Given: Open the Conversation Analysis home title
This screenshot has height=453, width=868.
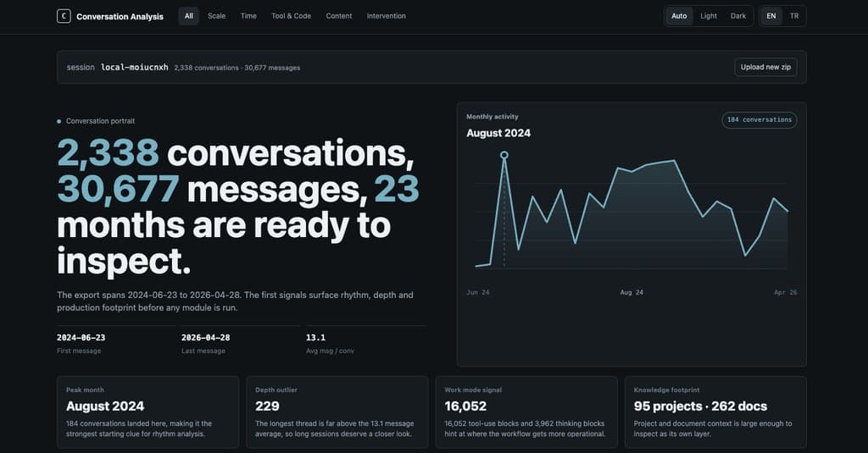Looking at the screenshot, I should (x=120, y=17).
